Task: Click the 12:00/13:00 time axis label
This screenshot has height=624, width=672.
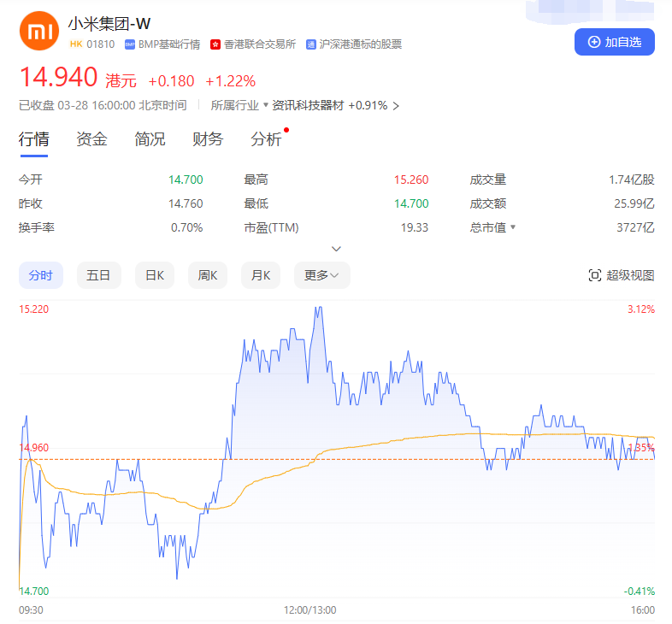Action: tap(309, 609)
